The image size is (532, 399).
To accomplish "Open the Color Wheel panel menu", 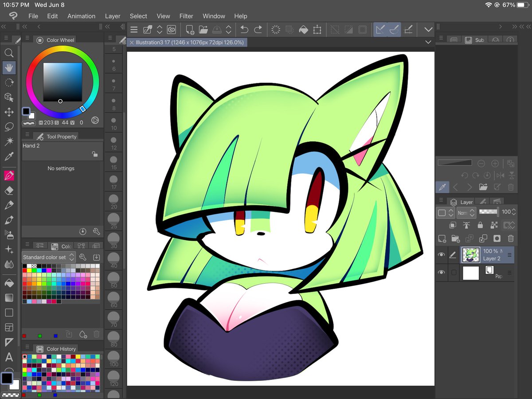I will (27, 38).
